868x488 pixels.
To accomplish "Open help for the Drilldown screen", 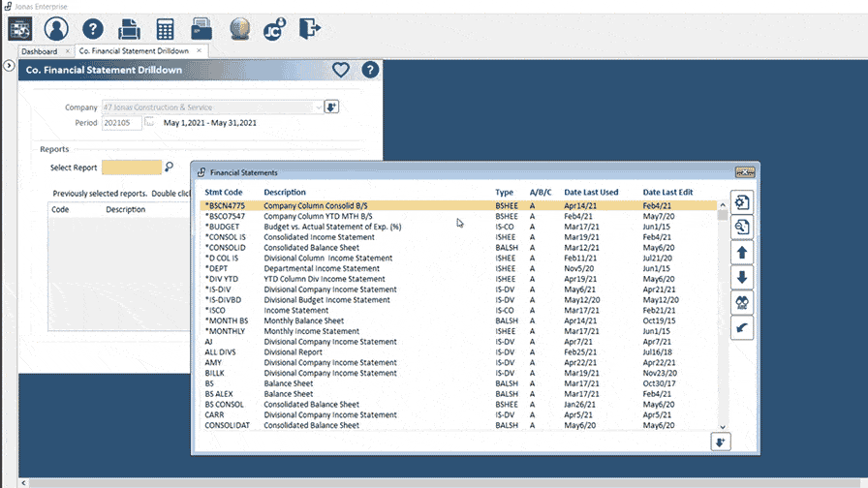I will click(x=370, y=70).
